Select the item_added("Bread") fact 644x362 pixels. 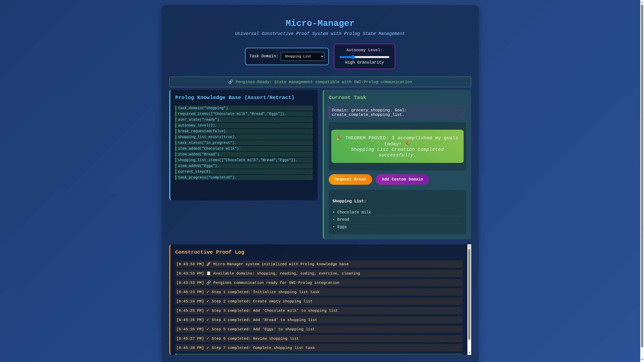point(244,154)
